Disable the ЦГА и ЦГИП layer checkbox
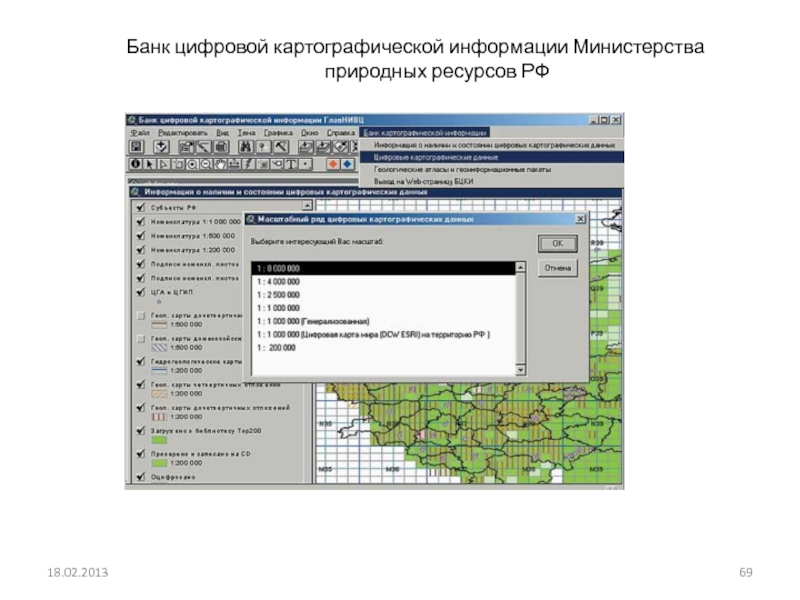This screenshot has width=800, height=600. pyautogui.click(x=140, y=292)
